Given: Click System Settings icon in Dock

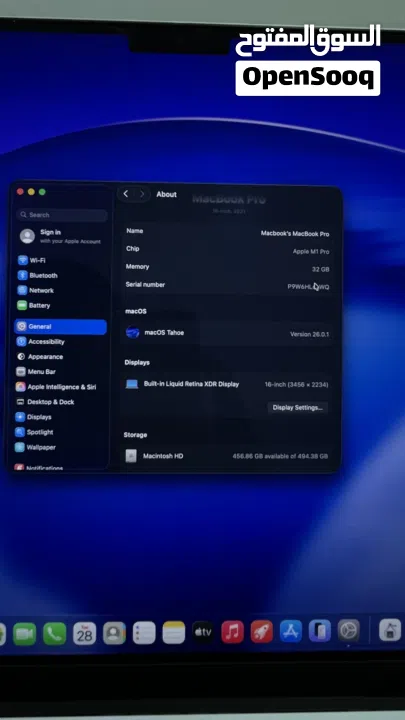Looking at the screenshot, I should click(349, 630).
